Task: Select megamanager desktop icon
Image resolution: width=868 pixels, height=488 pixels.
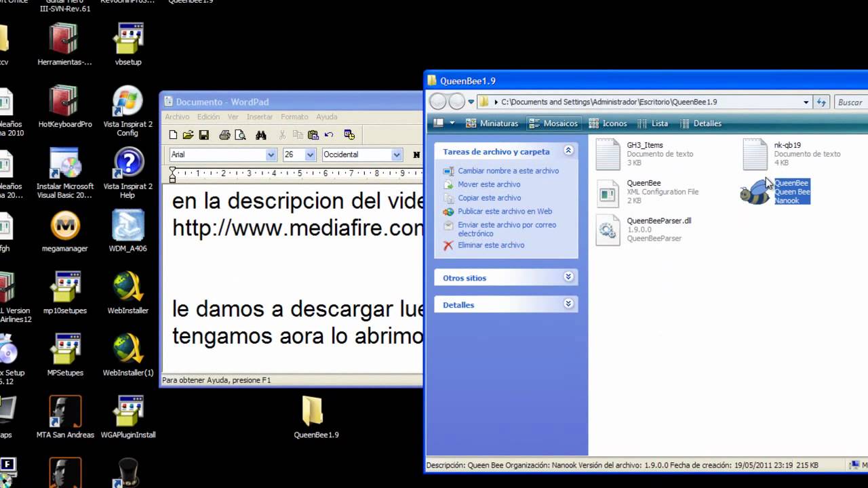Action: [x=65, y=231]
